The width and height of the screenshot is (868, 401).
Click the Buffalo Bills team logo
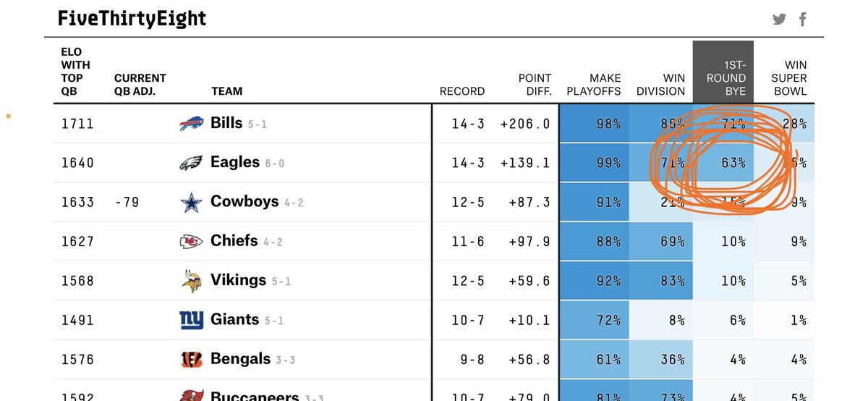tap(192, 124)
